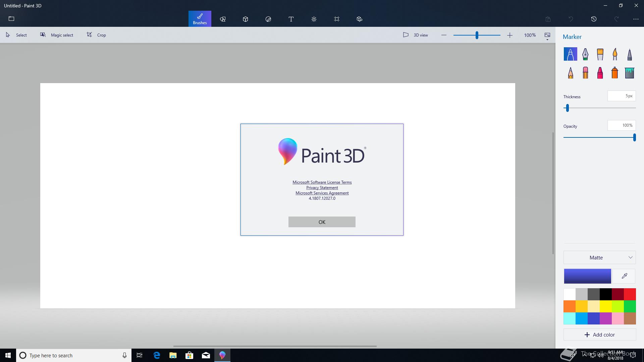
Task: Open Microsoft Software License Terms link
Action: click(x=322, y=182)
